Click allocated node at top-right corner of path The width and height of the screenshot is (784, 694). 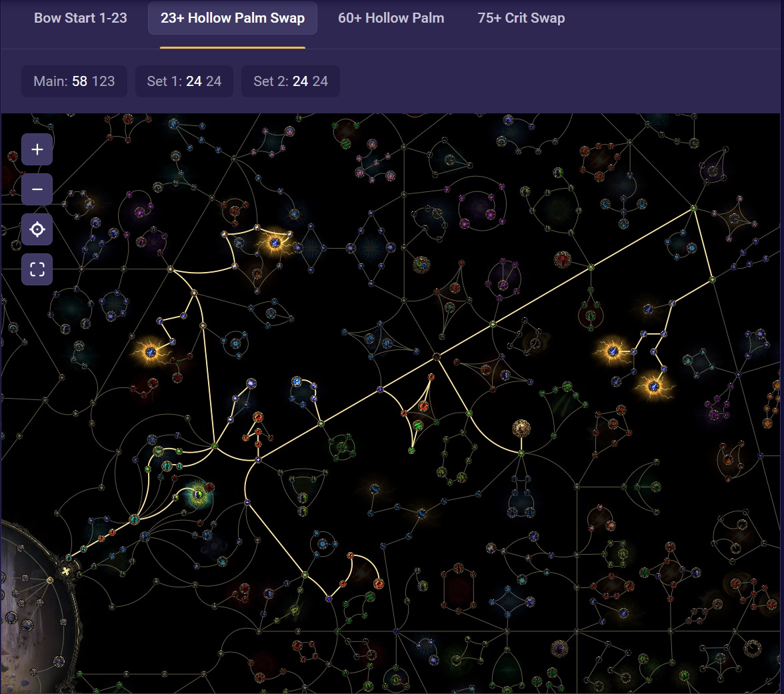pos(693,209)
